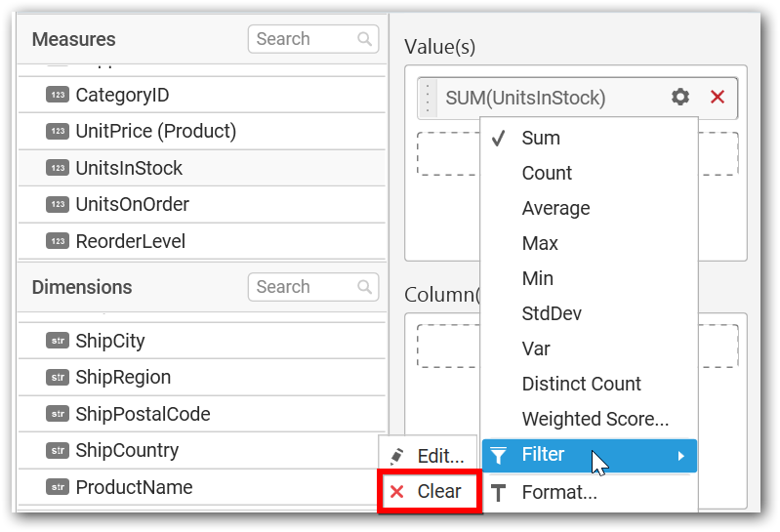Select UnitsOnOrder measure in the list

click(202, 204)
